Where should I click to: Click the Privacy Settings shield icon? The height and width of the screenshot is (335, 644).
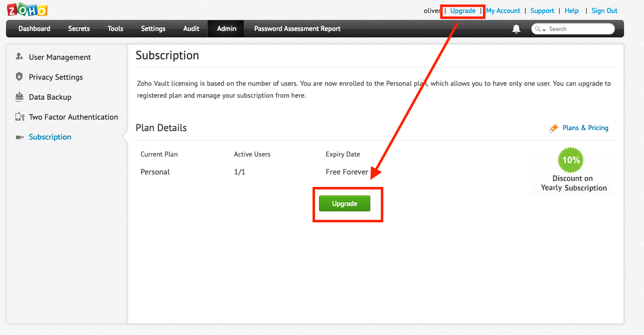pyautogui.click(x=19, y=77)
